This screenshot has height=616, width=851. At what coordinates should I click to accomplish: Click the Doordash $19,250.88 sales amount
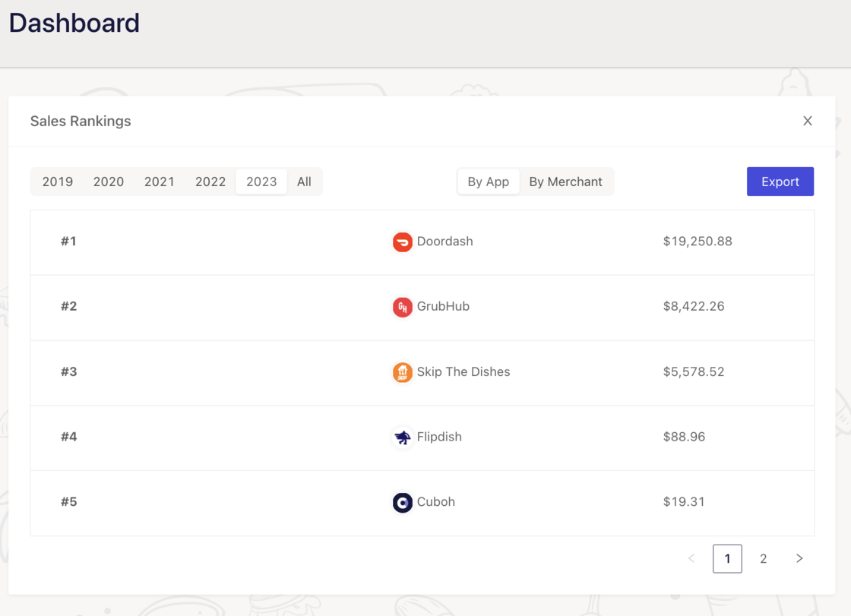click(698, 242)
